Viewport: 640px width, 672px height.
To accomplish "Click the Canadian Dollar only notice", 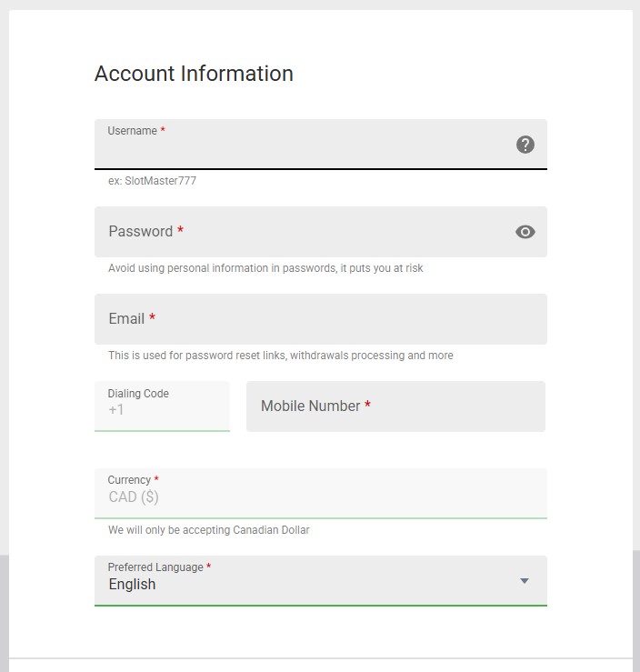I will [208, 530].
